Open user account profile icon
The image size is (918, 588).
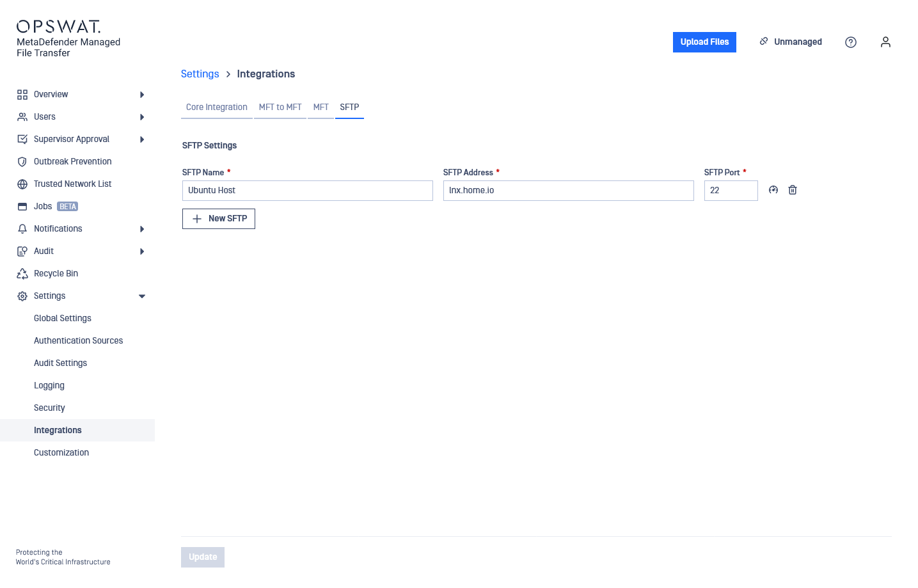pos(885,42)
